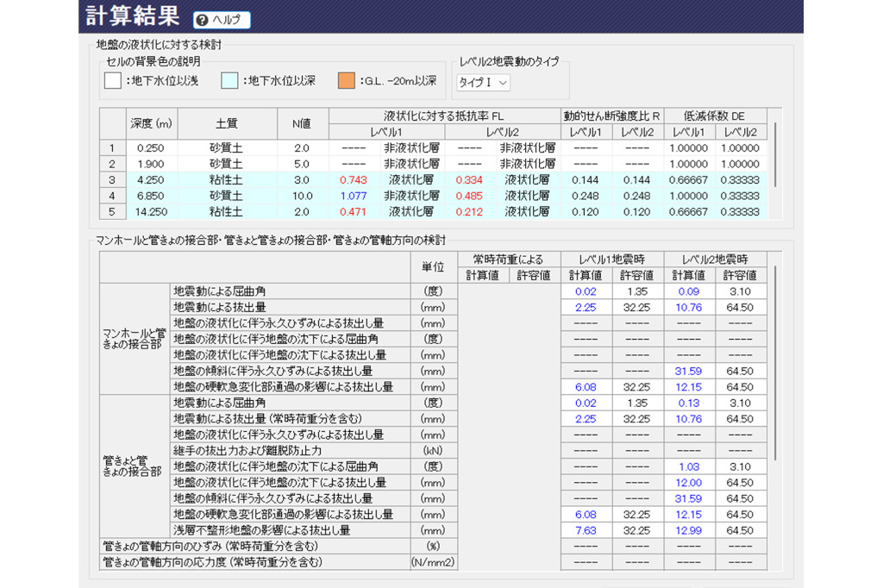The width and height of the screenshot is (883, 588).
Task: Click the 深度(m) column header
Action: pyautogui.click(x=150, y=123)
